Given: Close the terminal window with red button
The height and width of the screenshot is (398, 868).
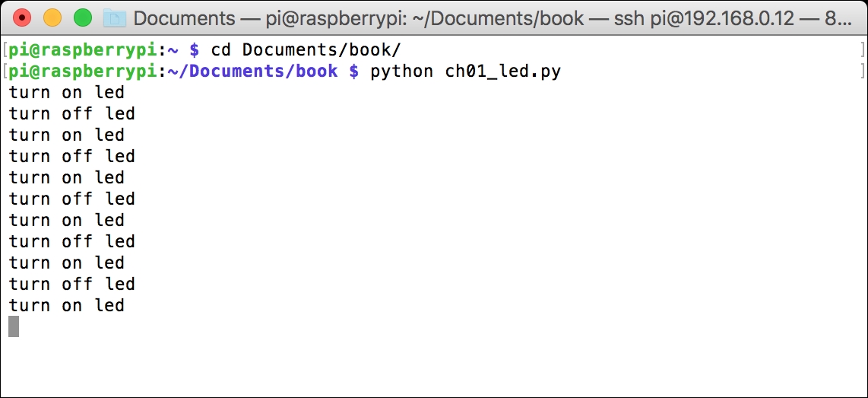Looking at the screenshot, I should [x=22, y=18].
